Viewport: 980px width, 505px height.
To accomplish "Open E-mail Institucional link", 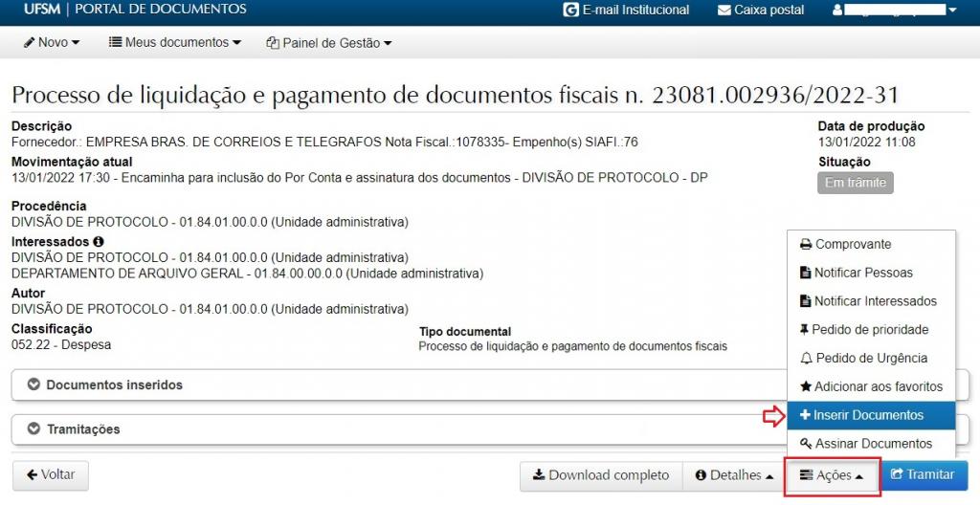I will (x=628, y=11).
